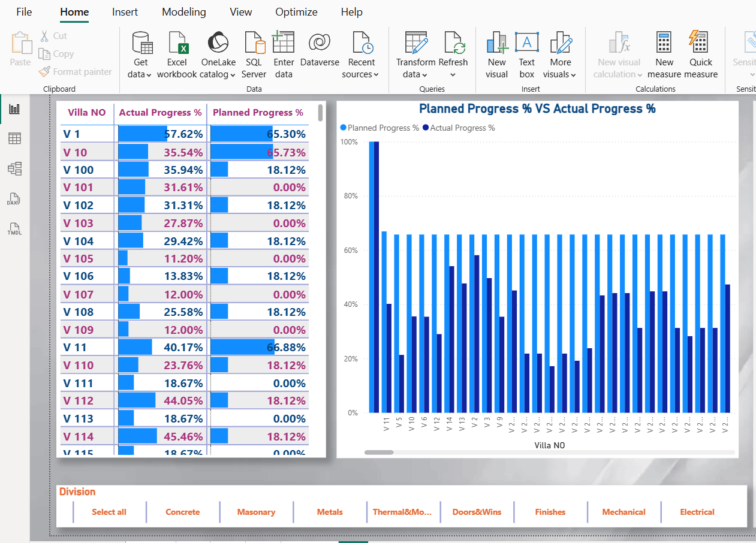Click Planned Progress % legend entry
The height and width of the screenshot is (543, 756).
click(x=379, y=128)
